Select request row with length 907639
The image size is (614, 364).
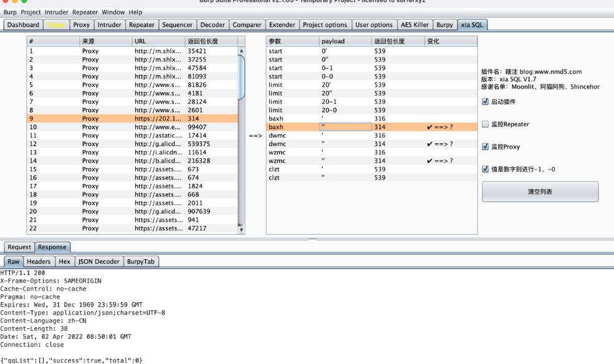(x=132, y=211)
